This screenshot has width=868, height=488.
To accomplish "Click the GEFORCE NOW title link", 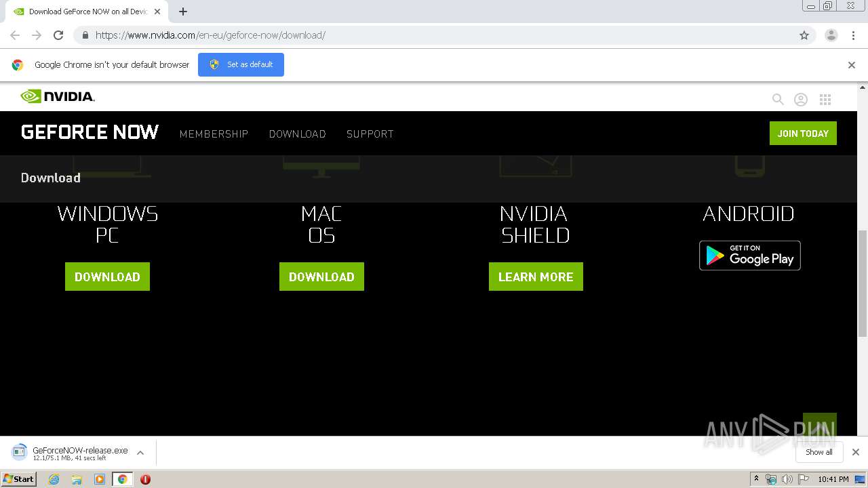I will 90,132.
